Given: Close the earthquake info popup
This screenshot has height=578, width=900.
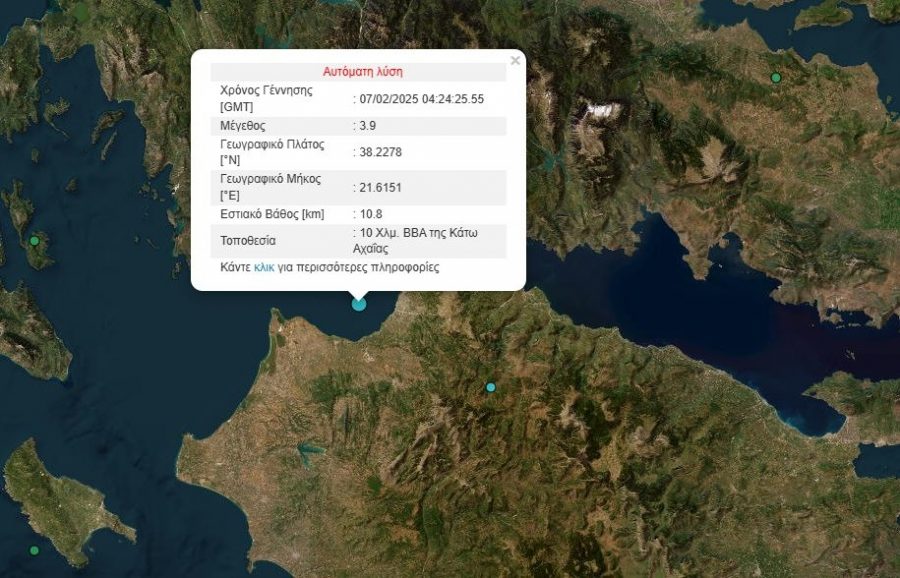Looking at the screenshot, I should click(515, 61).
